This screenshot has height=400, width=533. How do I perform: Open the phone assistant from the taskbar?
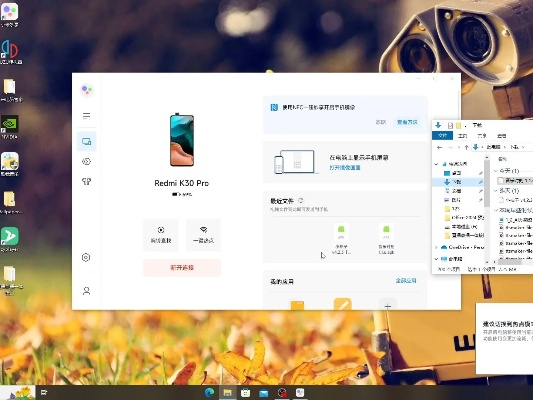[300, 393]
